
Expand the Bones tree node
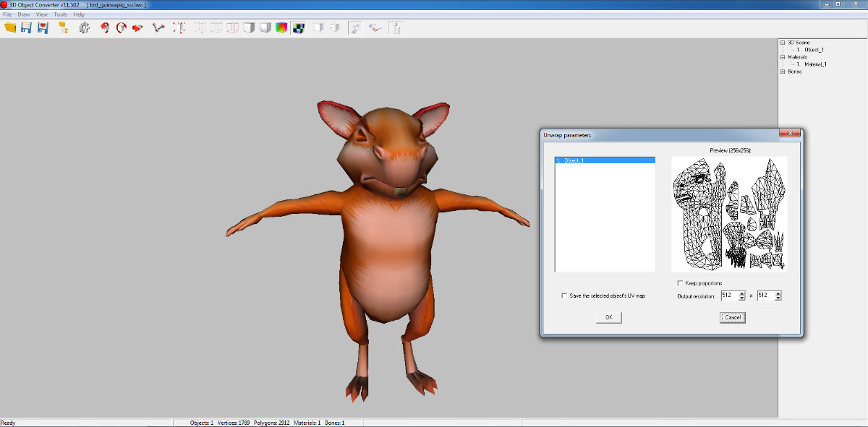coord(783,72)
